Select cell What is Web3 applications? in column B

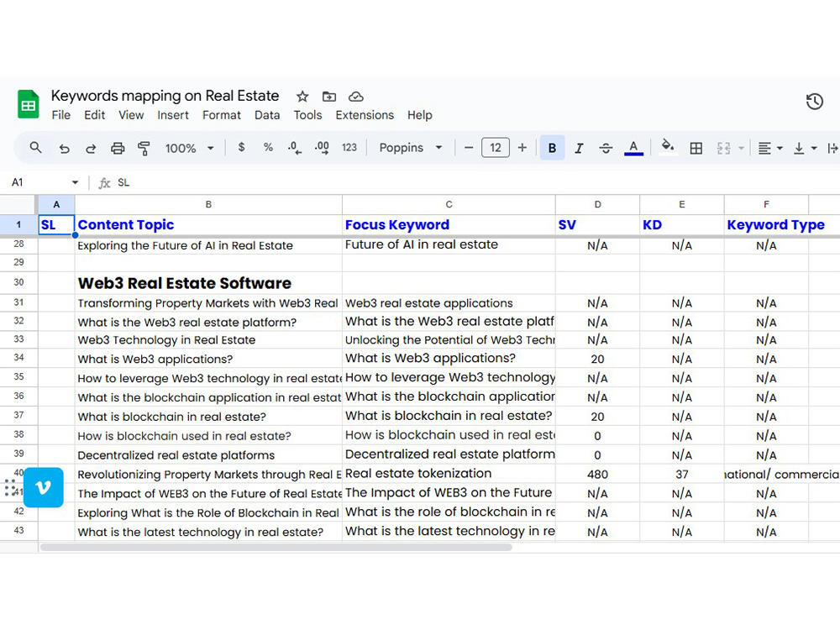pyautogui.click(x=208, y=359)
